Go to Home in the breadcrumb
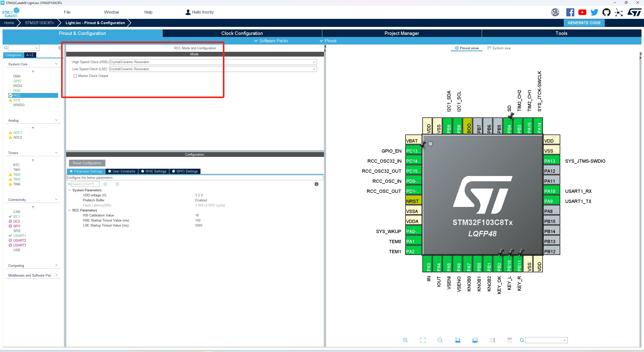Screen dimensions: 644x352 pyautogui.click(x=9, y=23)
